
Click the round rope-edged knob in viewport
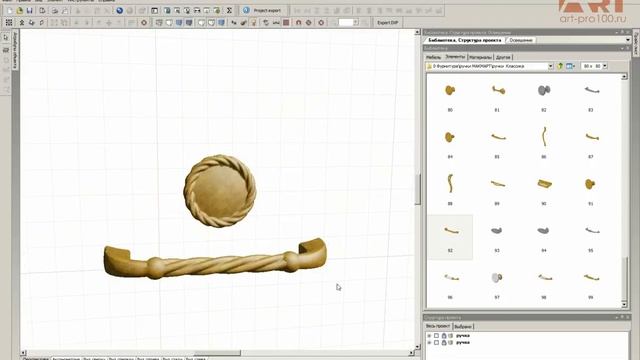click(220, 191)
